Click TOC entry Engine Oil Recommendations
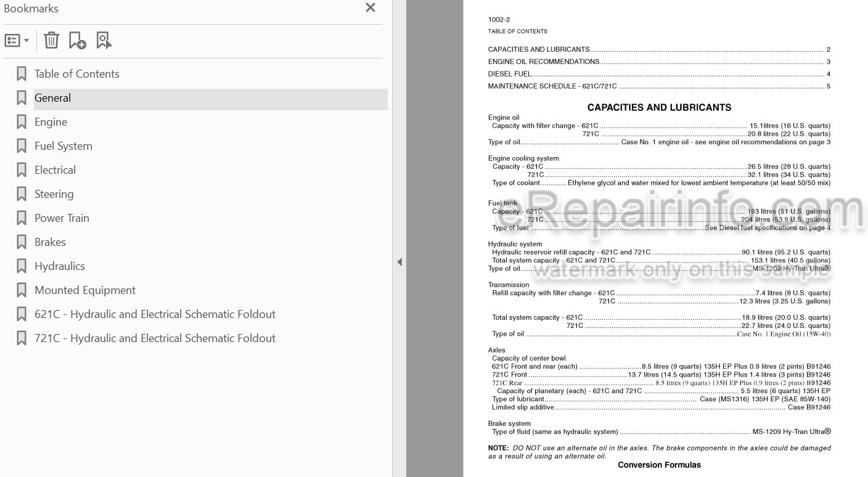The height and width of the screenshot is (477, 868). coord(659,62)
